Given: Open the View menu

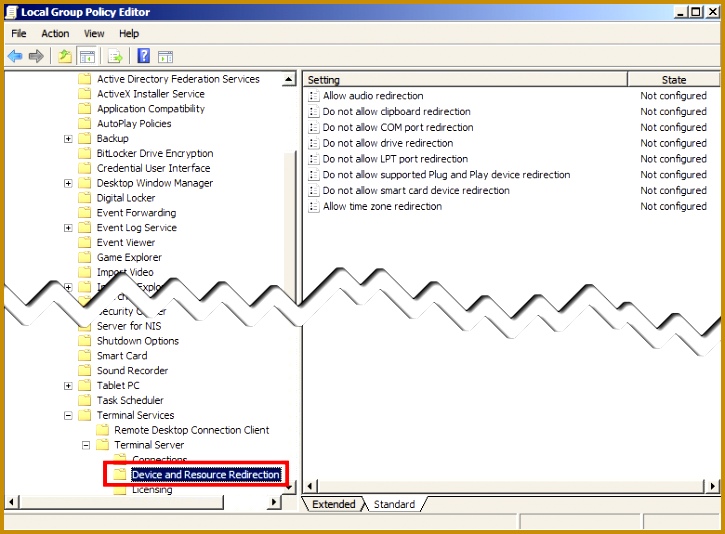Looking at the screenshot, I should coord(94,33).
